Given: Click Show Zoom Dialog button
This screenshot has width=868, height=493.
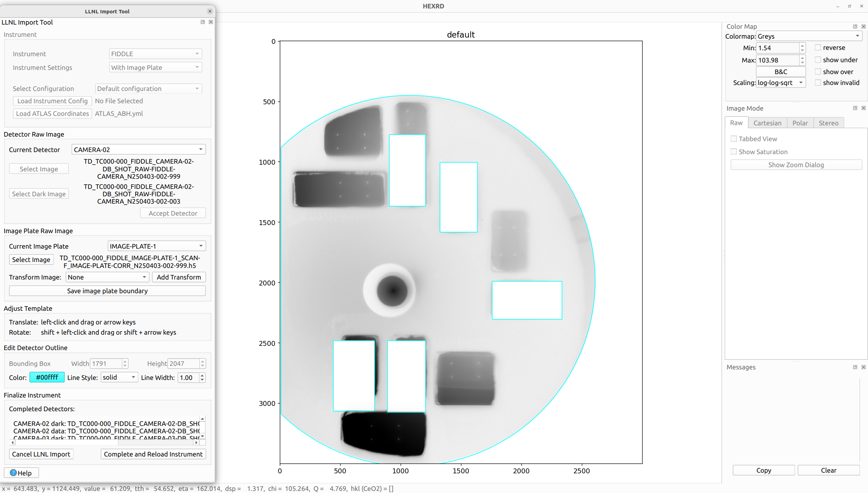Looking at the screenshot, I should click(796, 165).
